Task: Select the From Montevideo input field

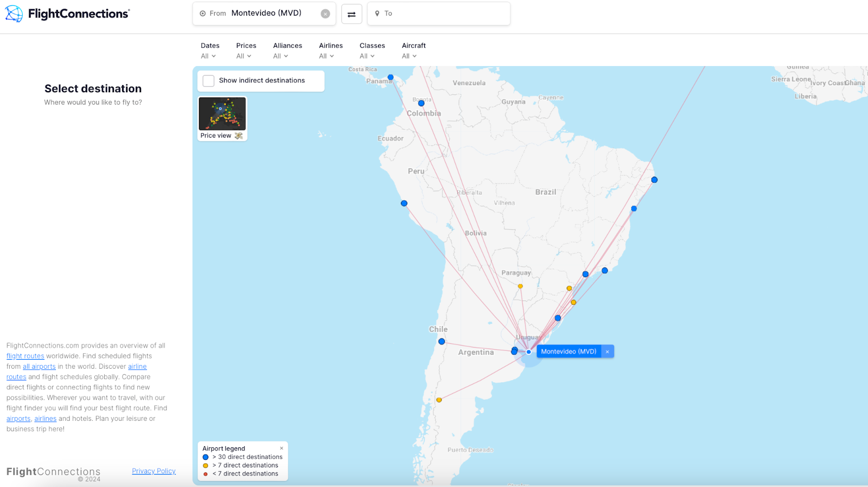Action: pos(264,14)
